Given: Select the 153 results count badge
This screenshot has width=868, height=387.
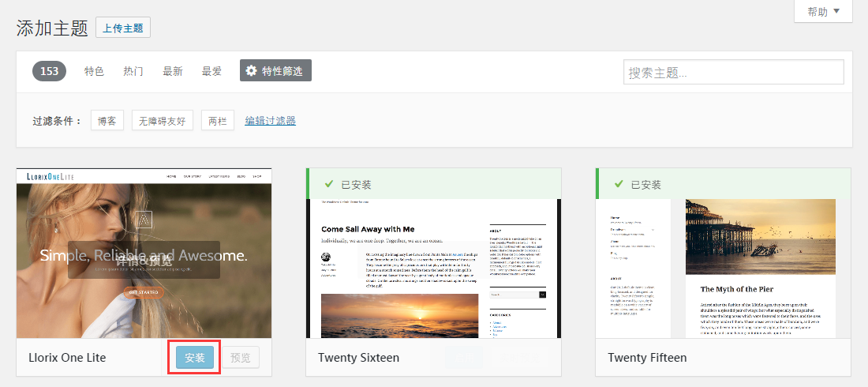Looking at the screenshot, I should [x=49, y=71].
